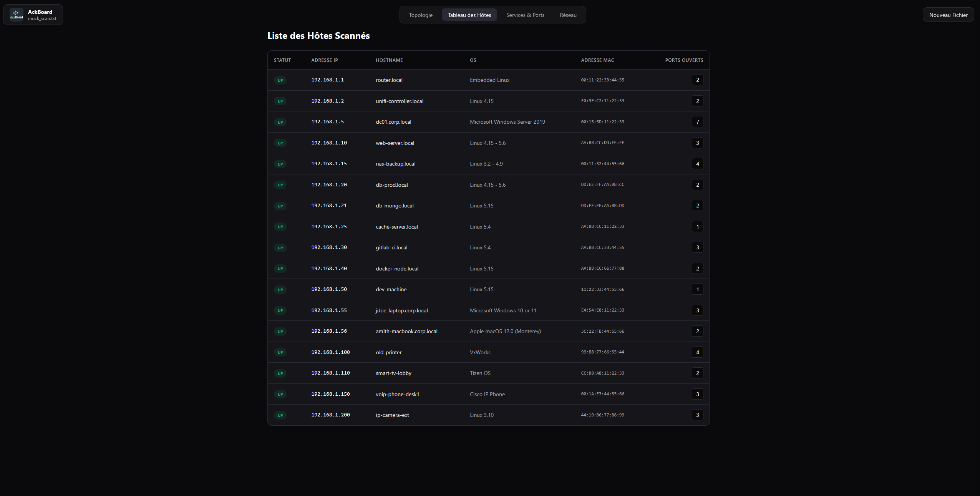Click MAC address 99:88:77:66:55:44
The image size is (980, 496).
602,352
